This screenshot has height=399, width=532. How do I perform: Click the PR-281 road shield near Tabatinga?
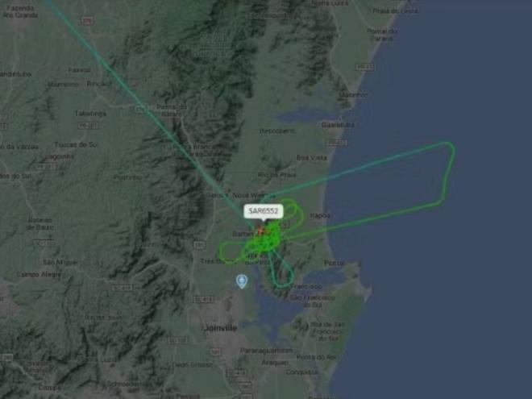(x=88, y=126)
